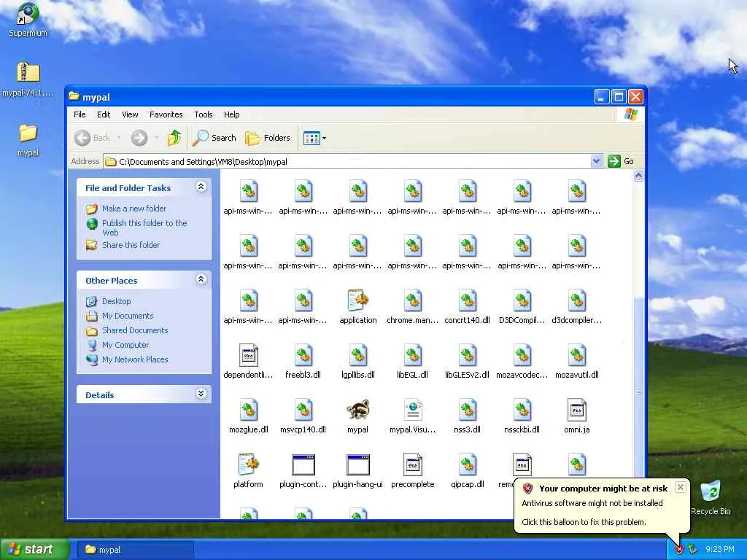Select the D3DCompil... file icon

tap(522, 300)
